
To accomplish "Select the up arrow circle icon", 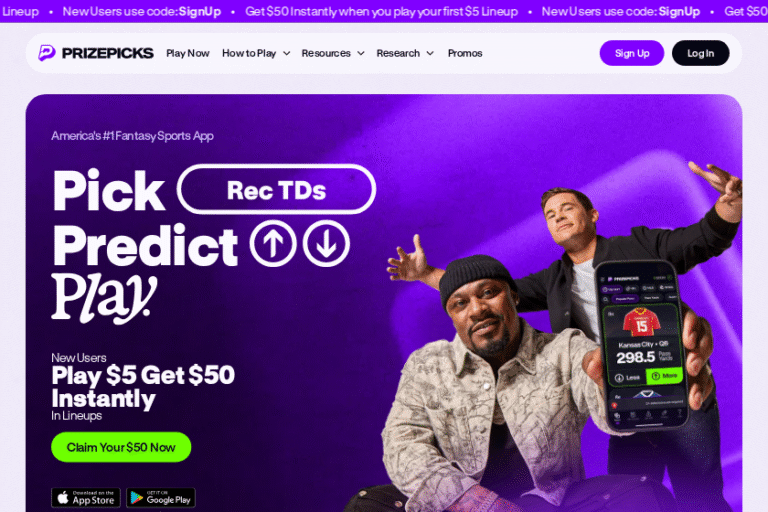I will point(273,244).
